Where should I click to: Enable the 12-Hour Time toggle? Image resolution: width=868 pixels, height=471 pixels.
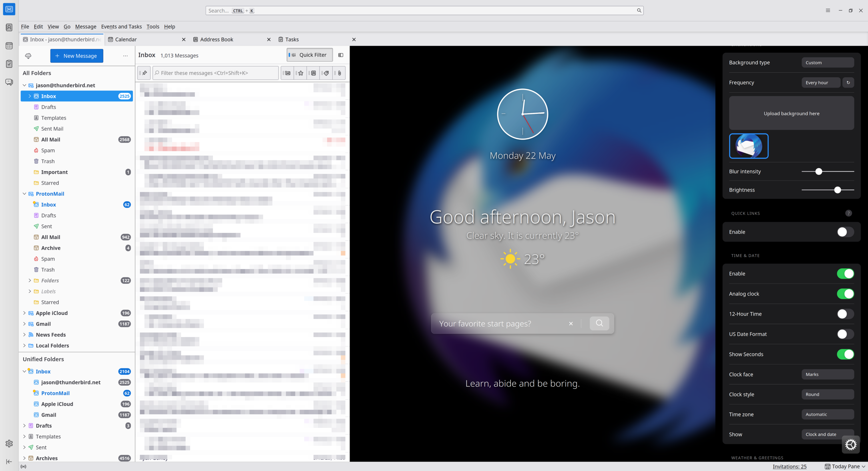[x=845, y=314]
